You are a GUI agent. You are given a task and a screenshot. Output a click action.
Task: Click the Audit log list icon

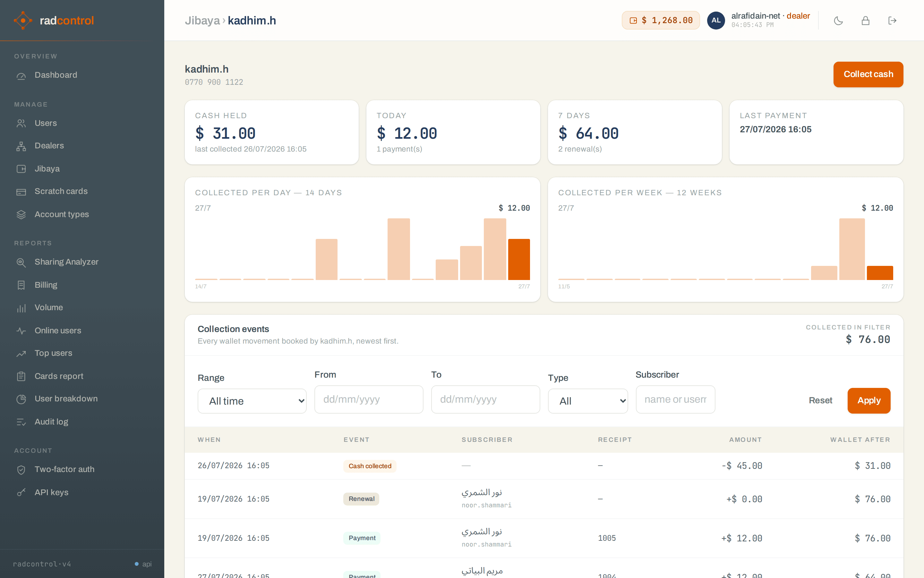point(21,422)
